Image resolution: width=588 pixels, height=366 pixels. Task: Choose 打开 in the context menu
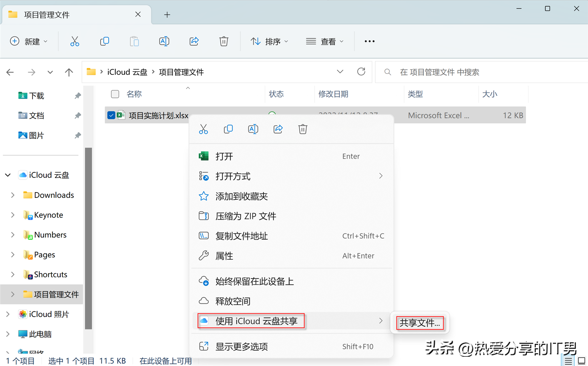pos(291,156)
